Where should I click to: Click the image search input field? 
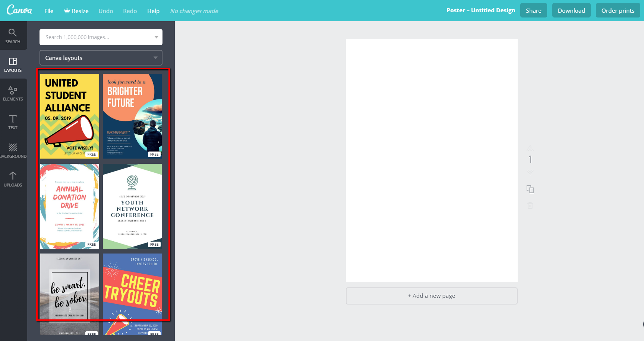pos(93,37)
